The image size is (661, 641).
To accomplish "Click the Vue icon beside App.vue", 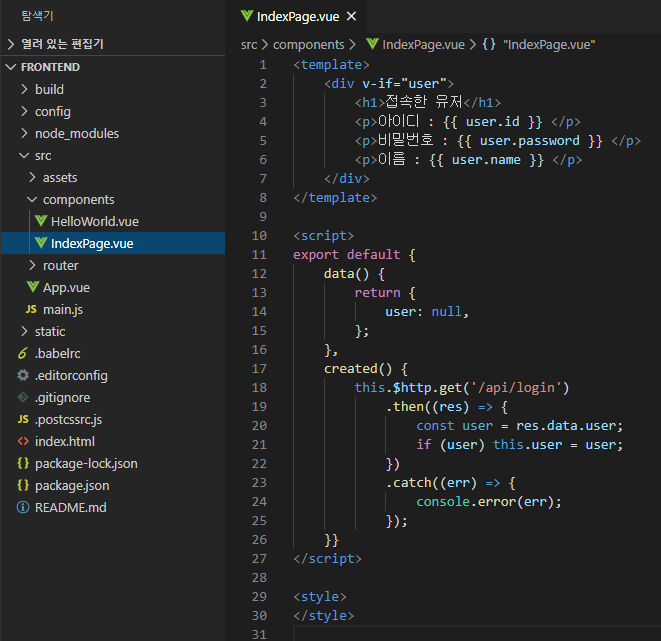I will pyautogui.click(x=33, y=287).
